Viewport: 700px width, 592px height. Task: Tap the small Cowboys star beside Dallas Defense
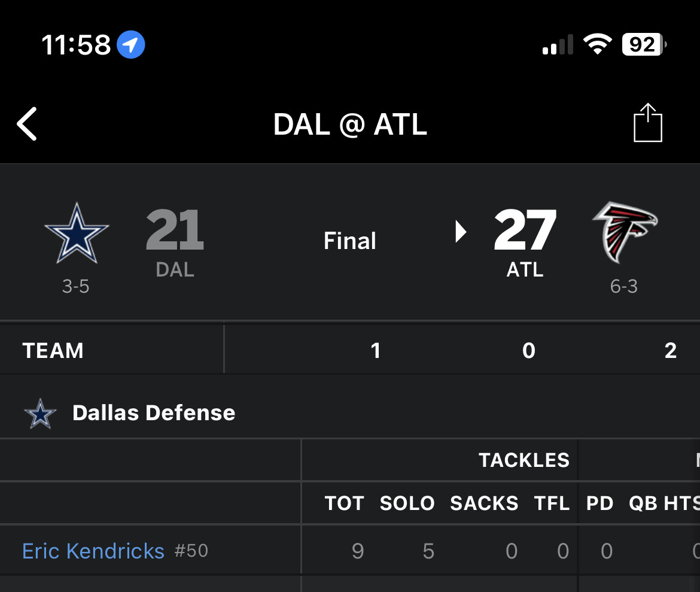[40, 414]
